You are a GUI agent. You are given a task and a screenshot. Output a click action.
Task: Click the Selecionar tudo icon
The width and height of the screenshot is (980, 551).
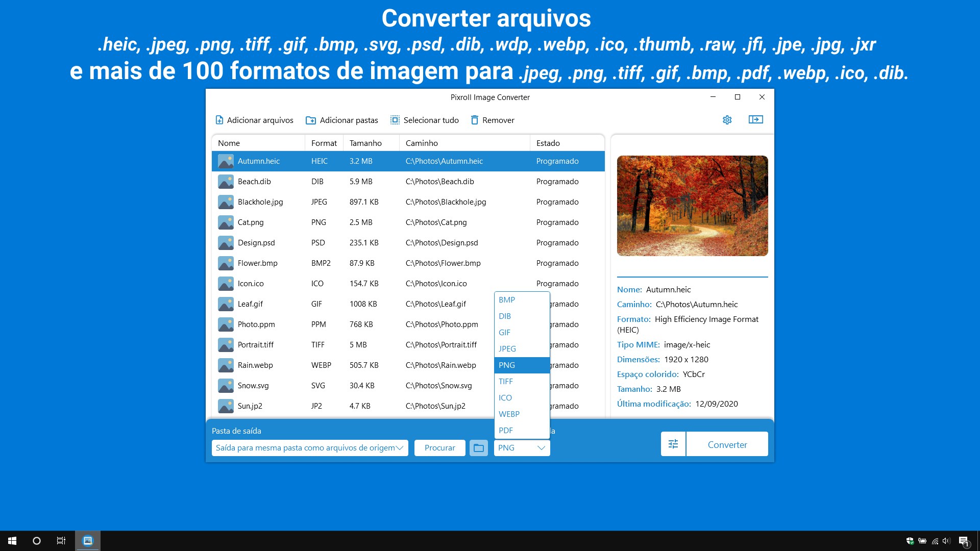click(x=395, y=120)
